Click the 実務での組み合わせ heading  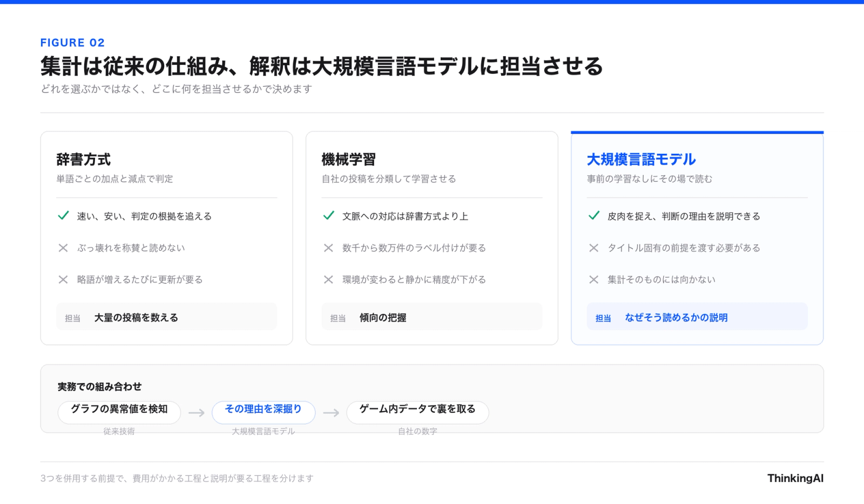[100, 386]
